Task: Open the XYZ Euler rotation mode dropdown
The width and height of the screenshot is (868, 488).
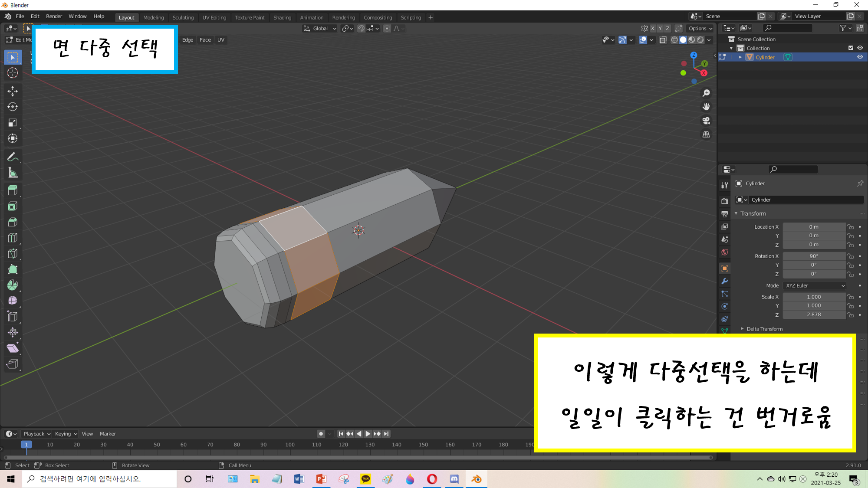Action: point(815,285)
